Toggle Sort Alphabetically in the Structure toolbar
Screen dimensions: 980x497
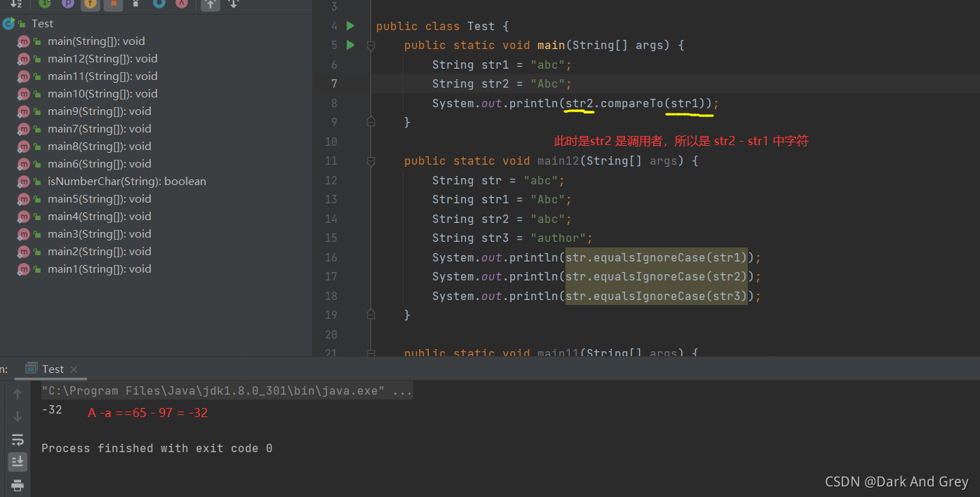coord(16,4)
